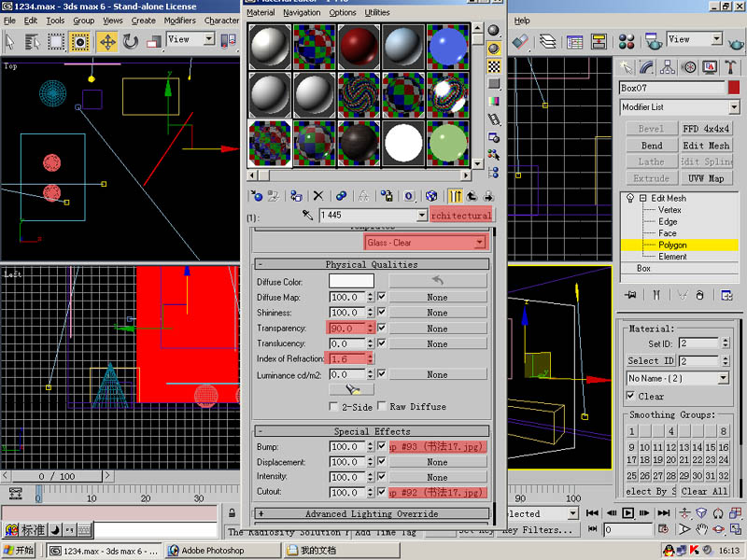Open the Navigation menu in Material Editor
Viewport: 747px width, 560px height.
(x=302, y=12)
